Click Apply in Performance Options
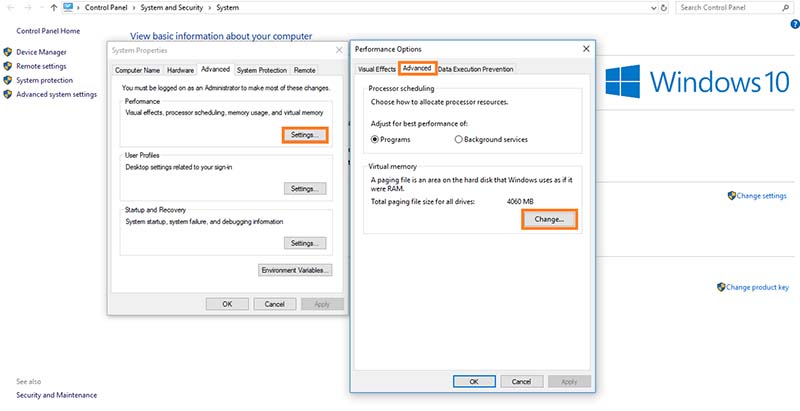The width and height of the screenshot is (800, 411). coord(569,381)
